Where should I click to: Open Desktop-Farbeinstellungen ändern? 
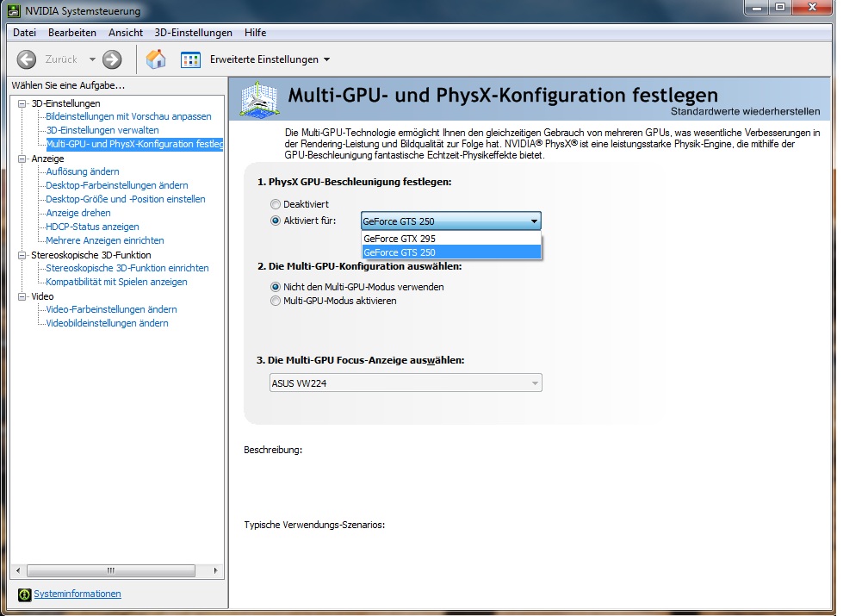117,185
